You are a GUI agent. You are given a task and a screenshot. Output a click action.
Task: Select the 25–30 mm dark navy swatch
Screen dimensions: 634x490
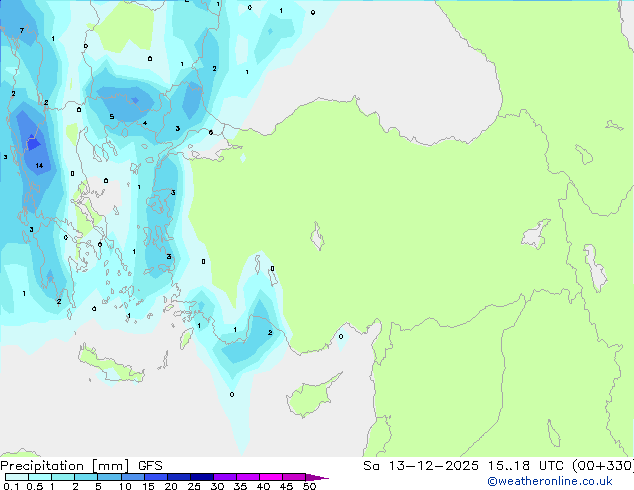point(201,477)
